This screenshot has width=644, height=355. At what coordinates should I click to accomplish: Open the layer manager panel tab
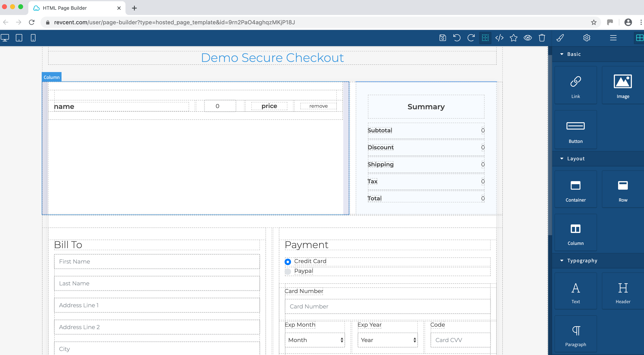click(613, 38)
